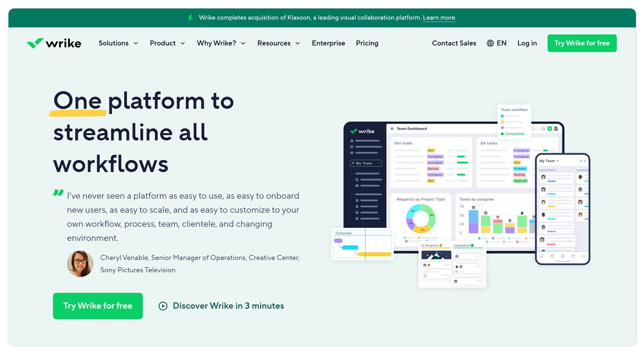Click the lightning icon in the announcement banner
The width and height of the screenshot is (644, 355).
190,17
